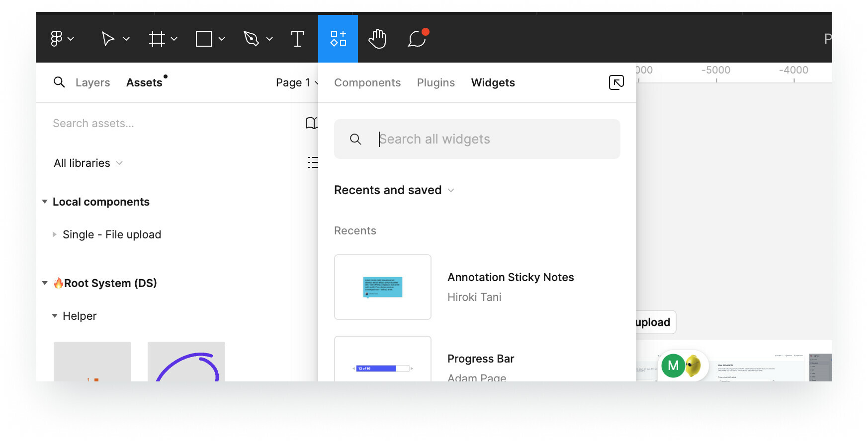The height and width of the screenshot is (441, 868).
Task: Click the magnifier icon in widget search
Action: [x=355, y=139]
